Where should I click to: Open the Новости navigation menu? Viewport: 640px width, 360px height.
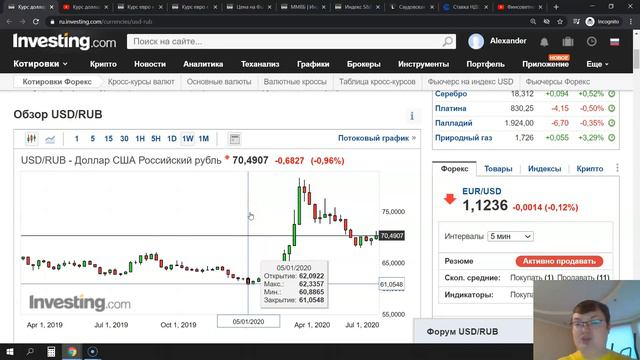(x=150, y=64)
